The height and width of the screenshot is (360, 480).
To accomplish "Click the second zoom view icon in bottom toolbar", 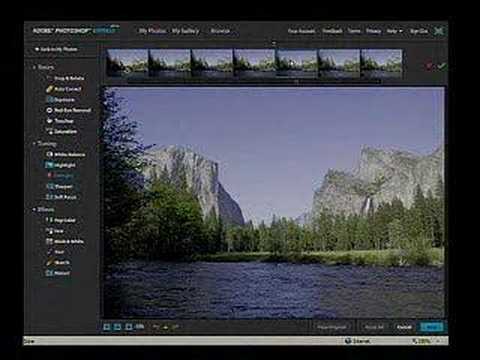I will (x=118, y=327).
